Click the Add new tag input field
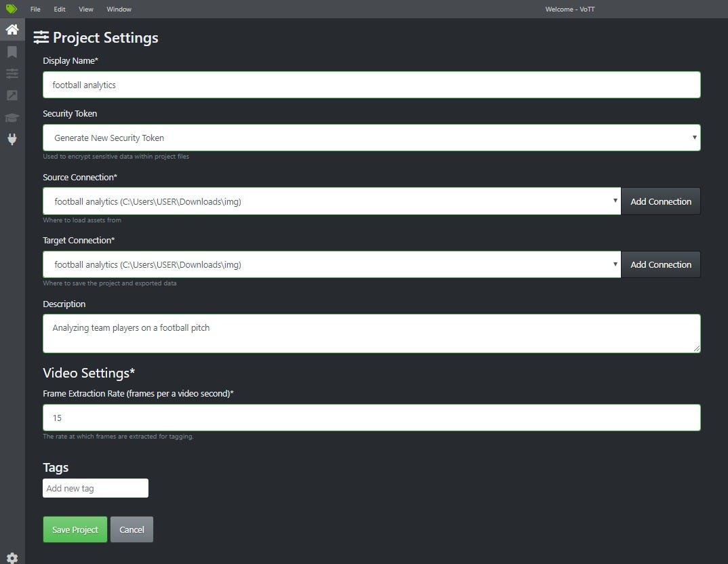 point(95,488)
